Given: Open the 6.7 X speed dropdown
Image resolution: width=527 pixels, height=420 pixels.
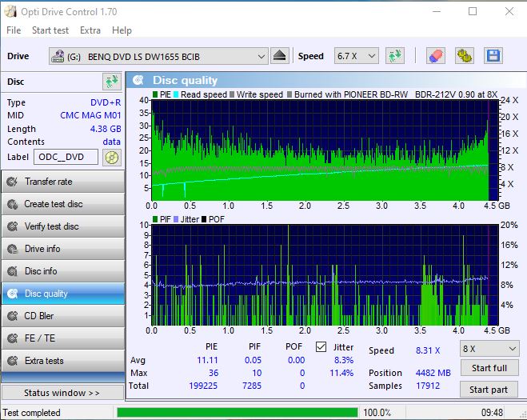Looking at the screenshot, I should tap(357, 56).
